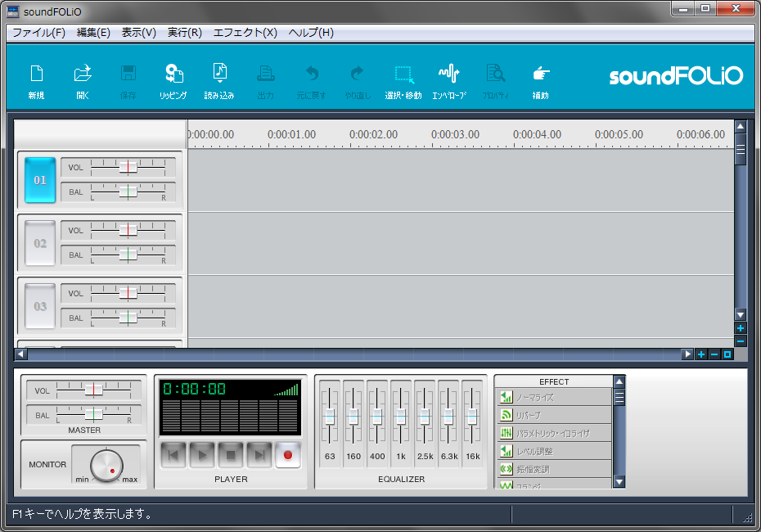The width and height of the screenshot is (761, 532).
Task: Click the MASTER BAL slider
Action: click(93, 414)
